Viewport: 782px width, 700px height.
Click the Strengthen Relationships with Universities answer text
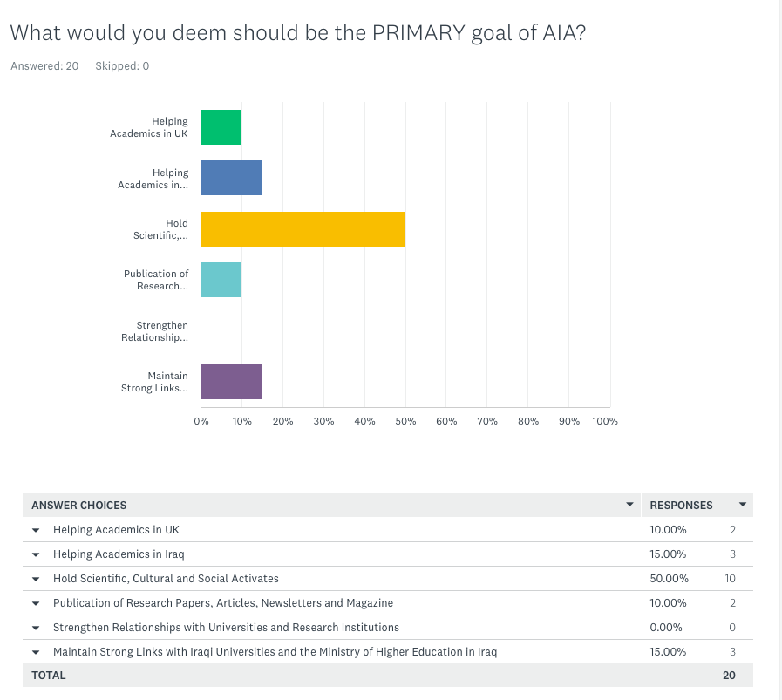point(226,628)
